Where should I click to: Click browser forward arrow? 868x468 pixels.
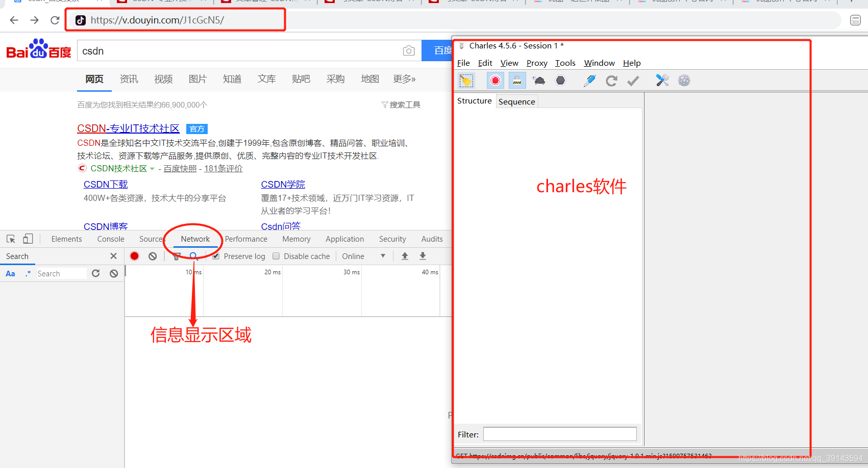coord(34,20)
